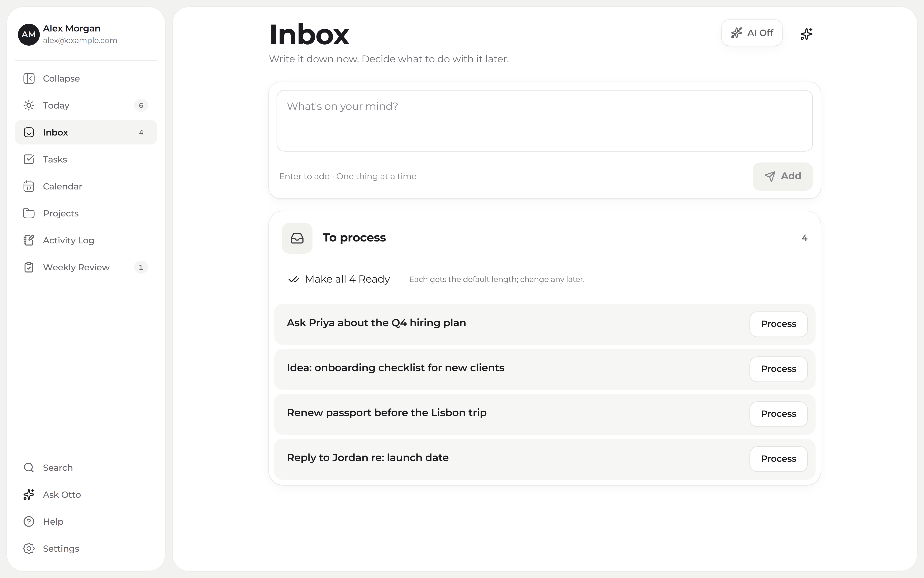
Task: Click the Inbox tray icon in sidebar
Action: coord(29,132)
